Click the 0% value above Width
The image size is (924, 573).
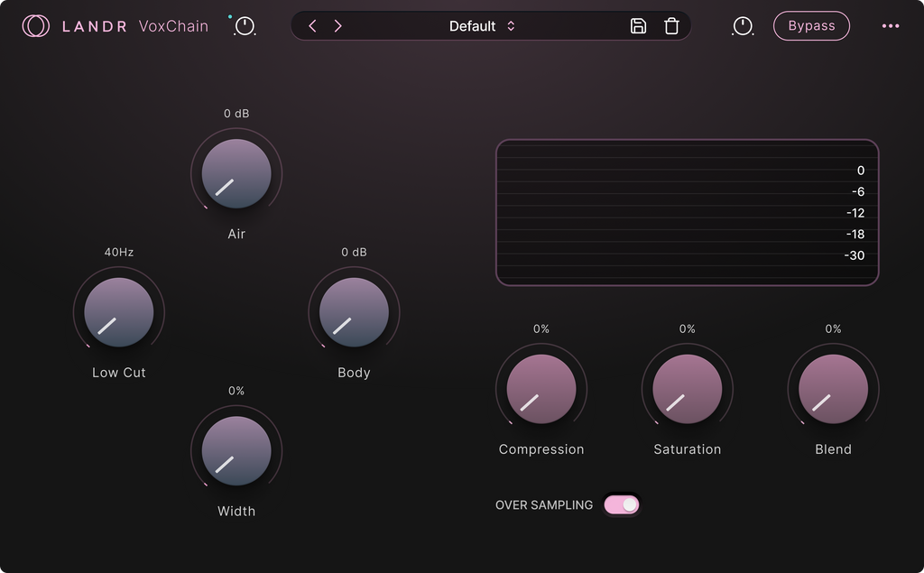point(236,391)
